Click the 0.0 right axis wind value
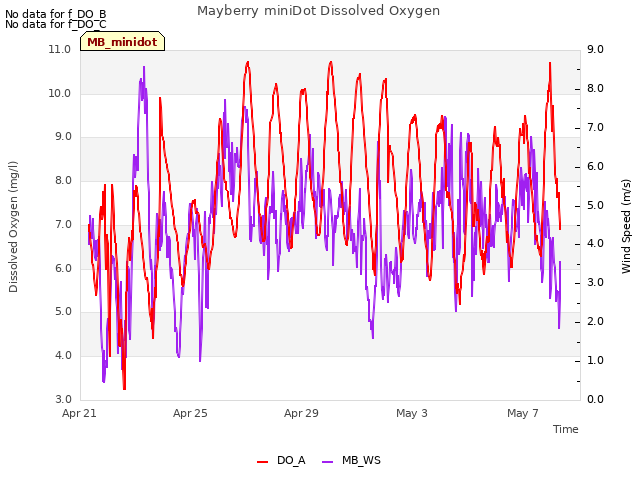Image resolution: width=640 pixels, height=480 pixels. tap(595, 399)
